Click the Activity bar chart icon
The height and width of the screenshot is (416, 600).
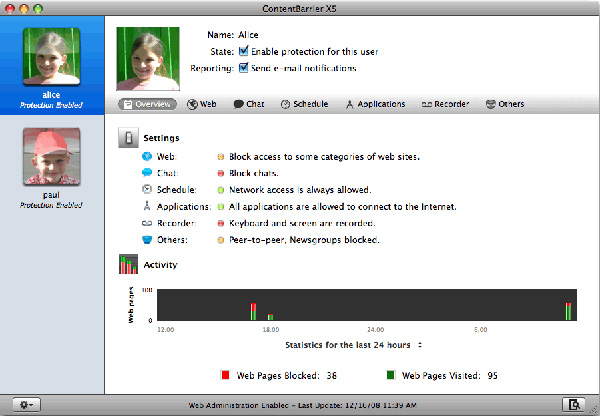pos(128,264)
